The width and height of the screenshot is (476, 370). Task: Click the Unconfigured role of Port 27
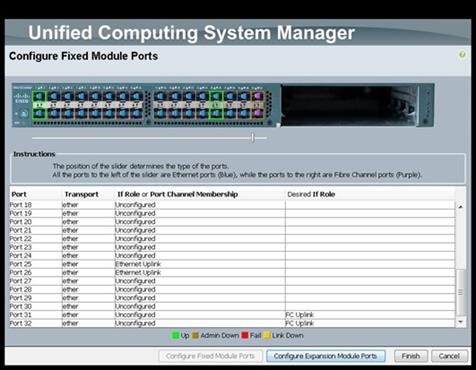point(200,281)
